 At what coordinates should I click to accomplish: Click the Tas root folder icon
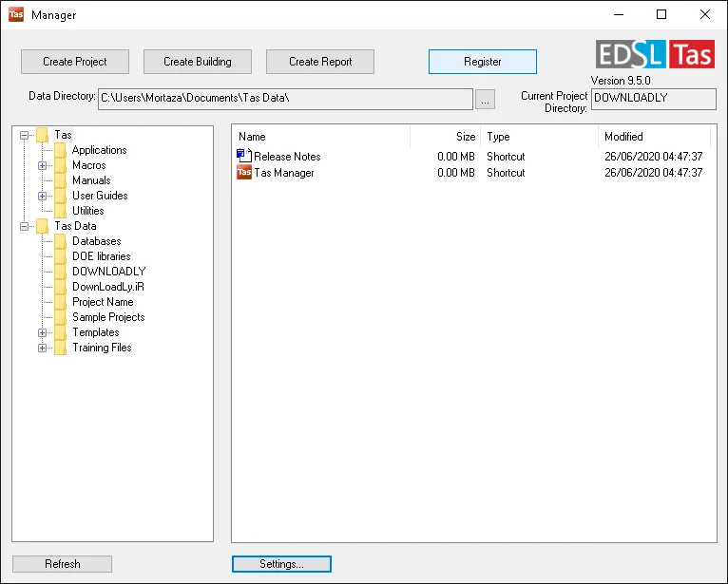(42, 135)
